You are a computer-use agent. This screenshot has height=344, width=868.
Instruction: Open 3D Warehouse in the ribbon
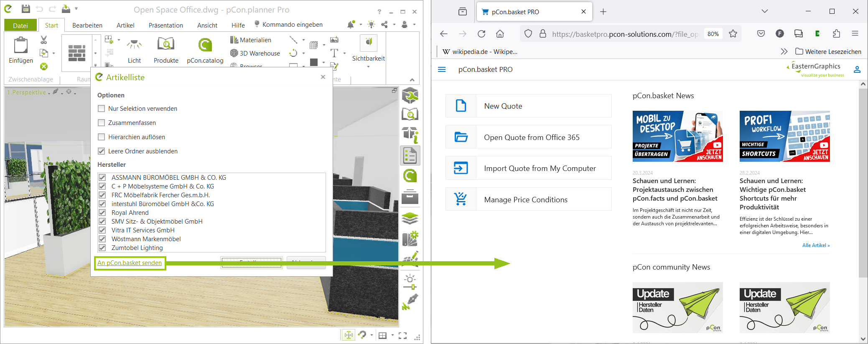(255, 53)
